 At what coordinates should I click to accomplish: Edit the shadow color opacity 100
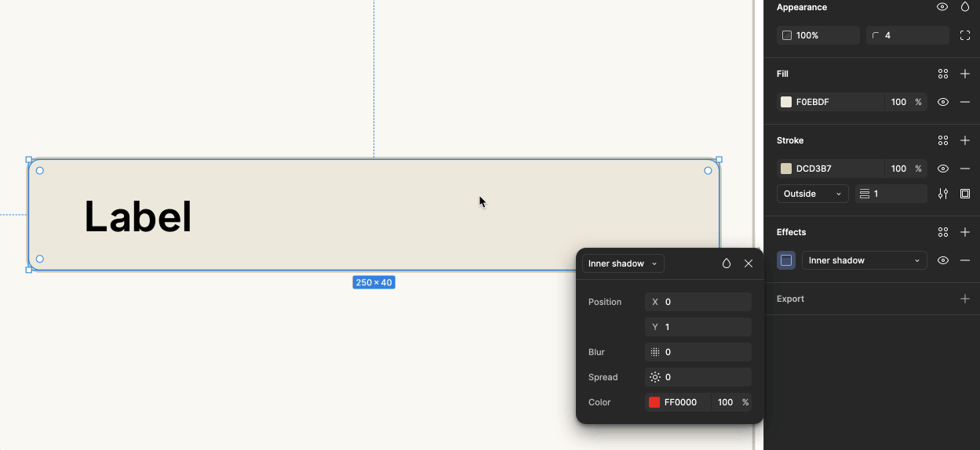click(x=726, y=402)
